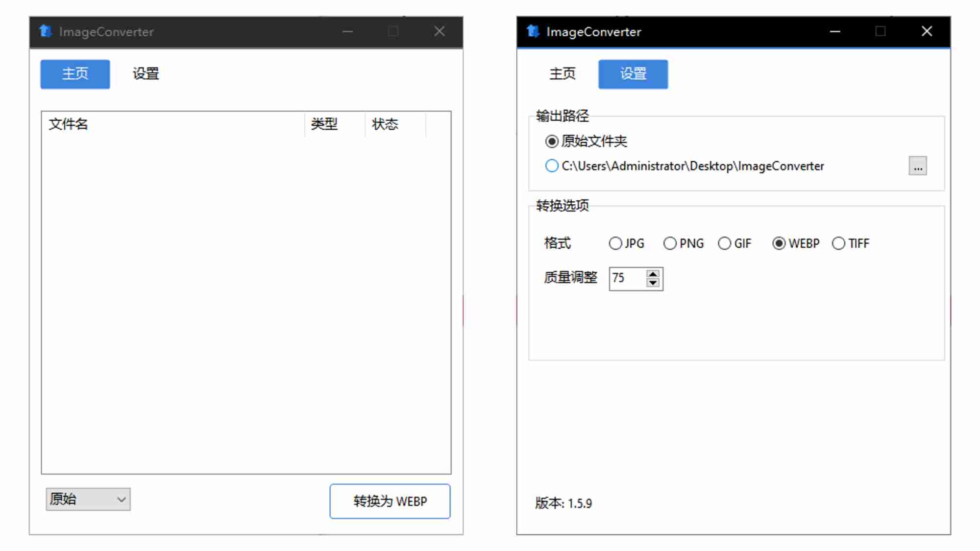Choose PNG as output format
Viewport: 980px width, 551px height.
[670, 243]
